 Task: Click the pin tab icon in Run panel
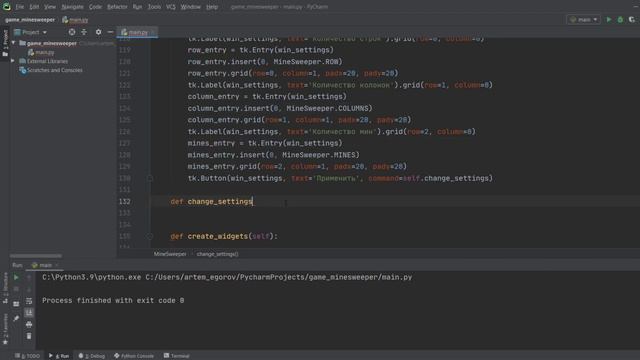16,318
